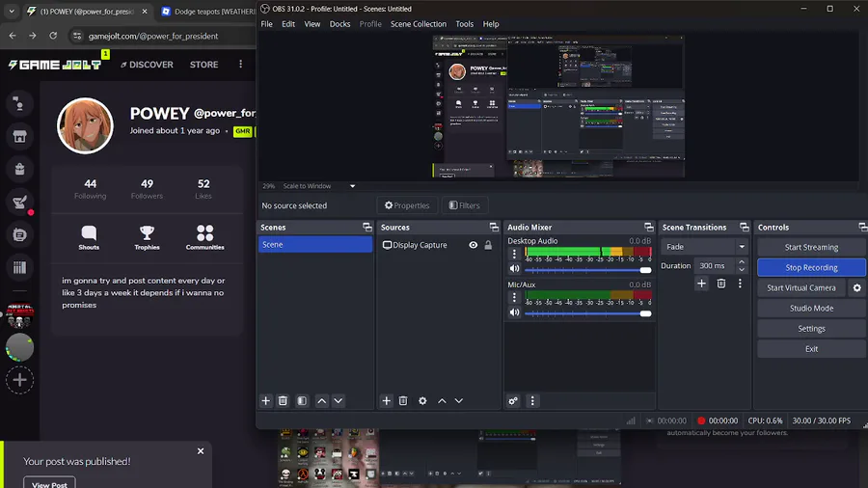Image resolution: width=868 pixels, height=488 pixels.
Task: Undock the Sources panel icon
Action: point(494,227)
